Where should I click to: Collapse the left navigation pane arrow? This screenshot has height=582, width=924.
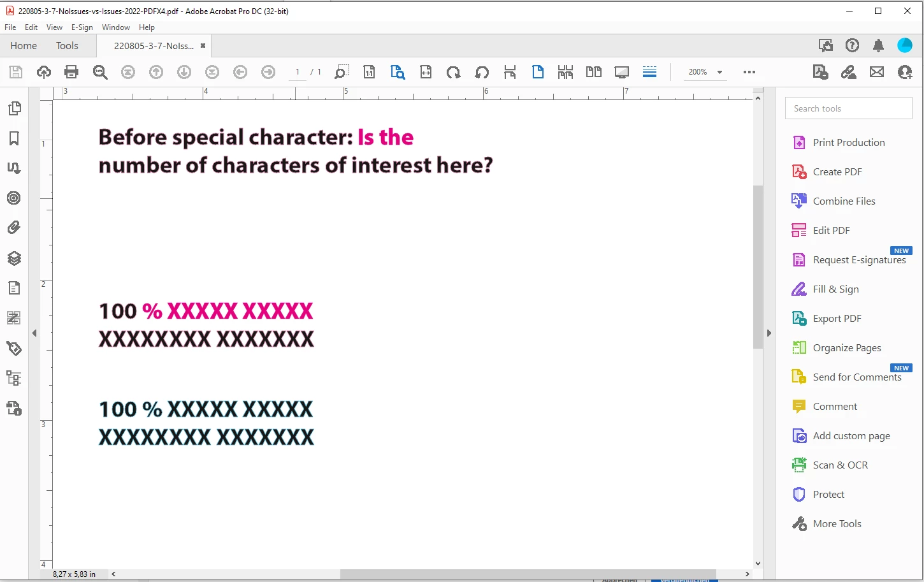click(x=34, y=333)
